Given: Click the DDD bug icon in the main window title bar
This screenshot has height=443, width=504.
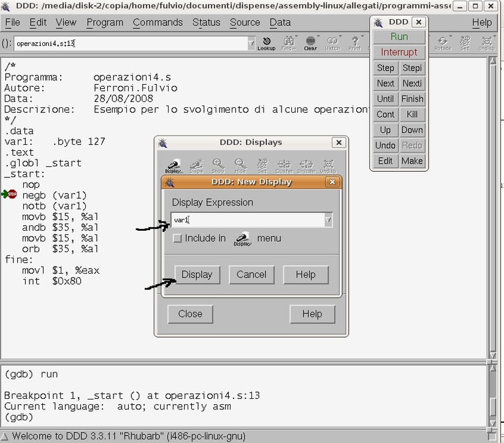Looking at the screenshot, I should click(6, 6).
